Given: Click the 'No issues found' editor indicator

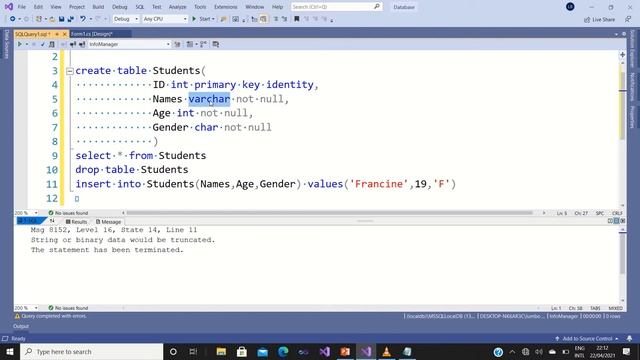Looking at the screenshot, I should [x=68, y=213].
